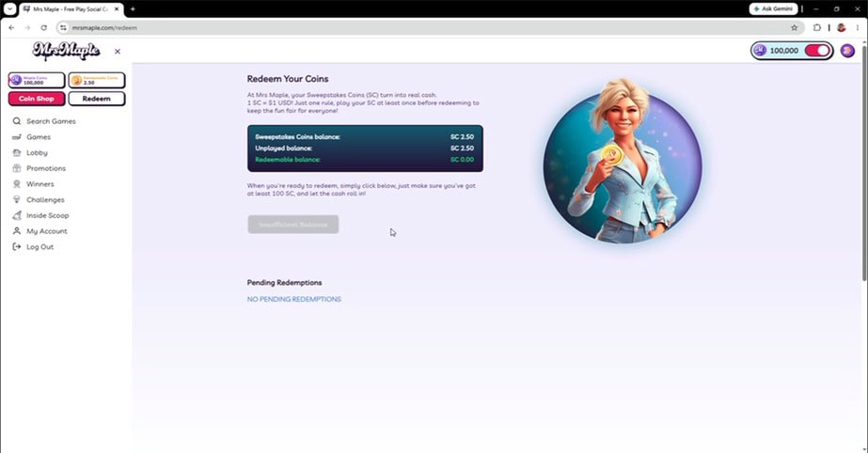The width and height of the screenshot is (868, 453).
Task: Click the page's vertical scrollbar
Action: tap(864, 171)
